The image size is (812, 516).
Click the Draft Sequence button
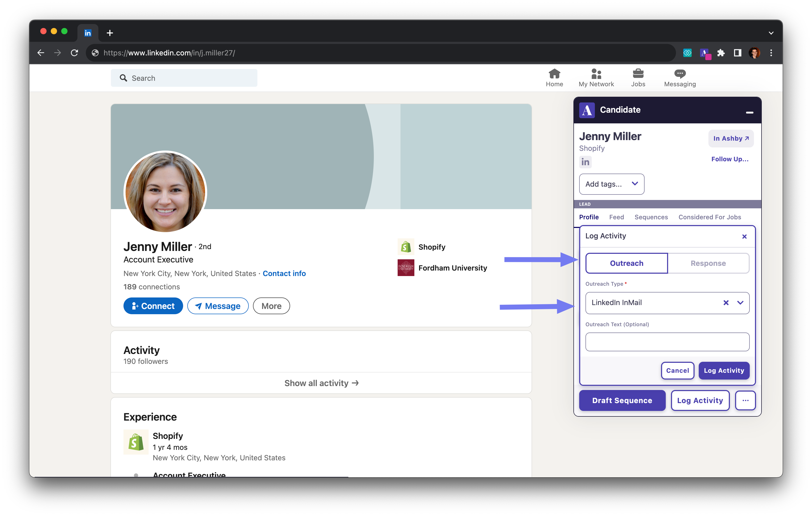point(622,400)
